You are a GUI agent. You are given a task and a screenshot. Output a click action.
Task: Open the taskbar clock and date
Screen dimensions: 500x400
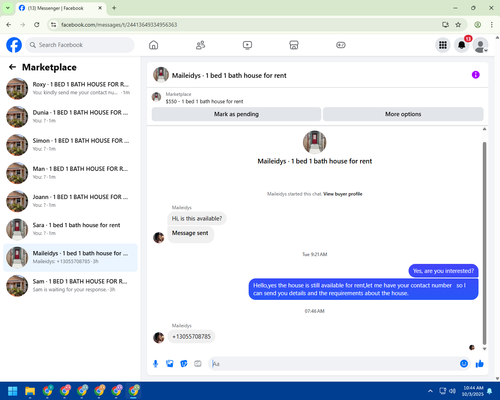(x=473, y=391)
